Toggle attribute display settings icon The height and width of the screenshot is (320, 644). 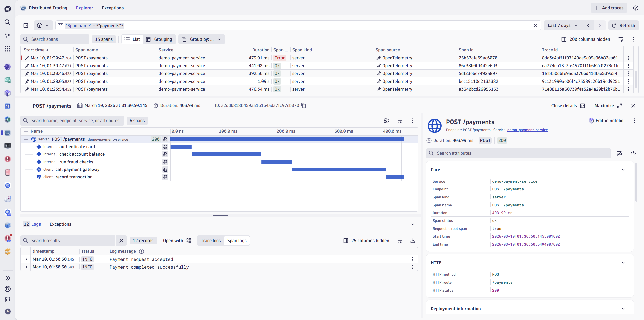(619, 153)
